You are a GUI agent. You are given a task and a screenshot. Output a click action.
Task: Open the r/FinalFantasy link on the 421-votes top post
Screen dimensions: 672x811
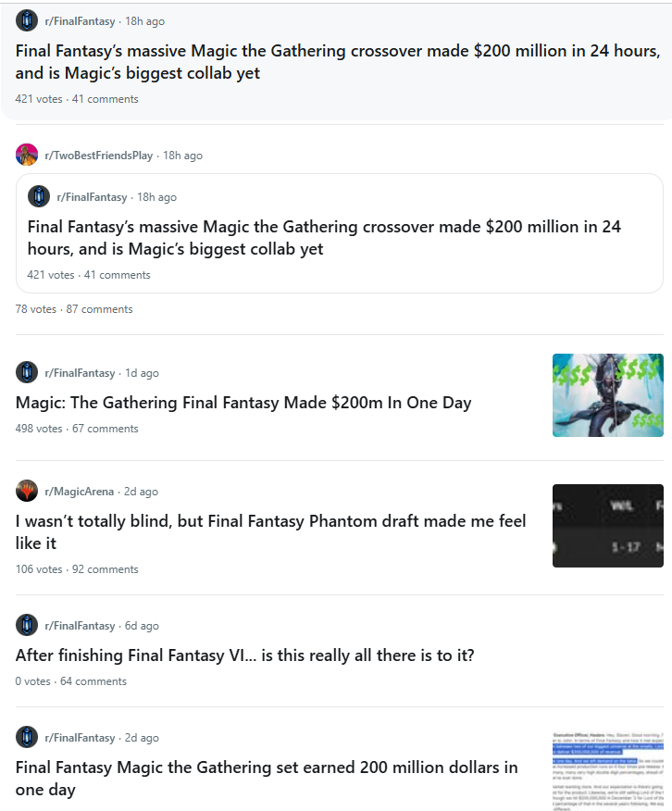pos(80,21)
